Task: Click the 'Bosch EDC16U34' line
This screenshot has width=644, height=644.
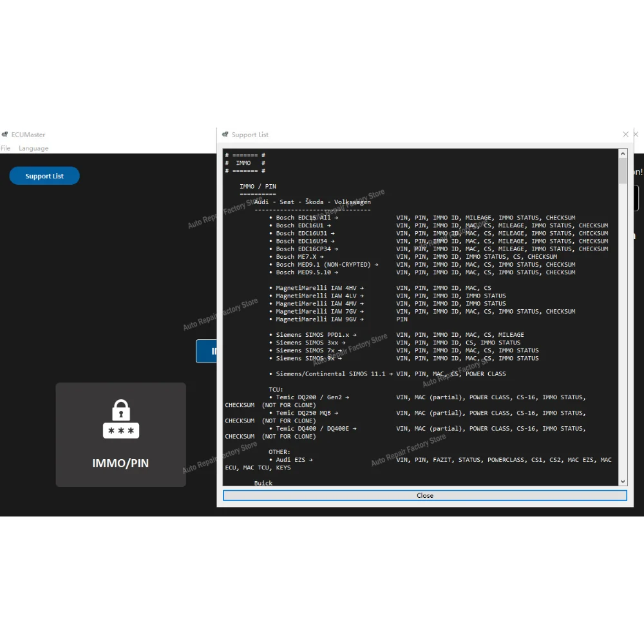Action: coord(439,241)
